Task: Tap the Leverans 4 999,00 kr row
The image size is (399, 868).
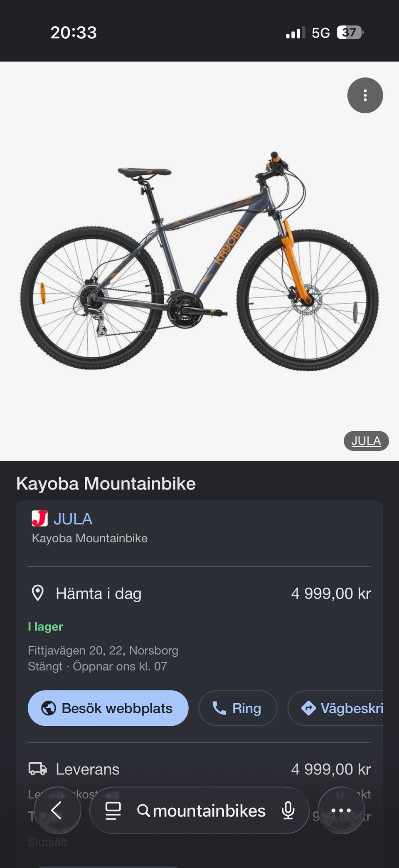Action: point(199,769)
